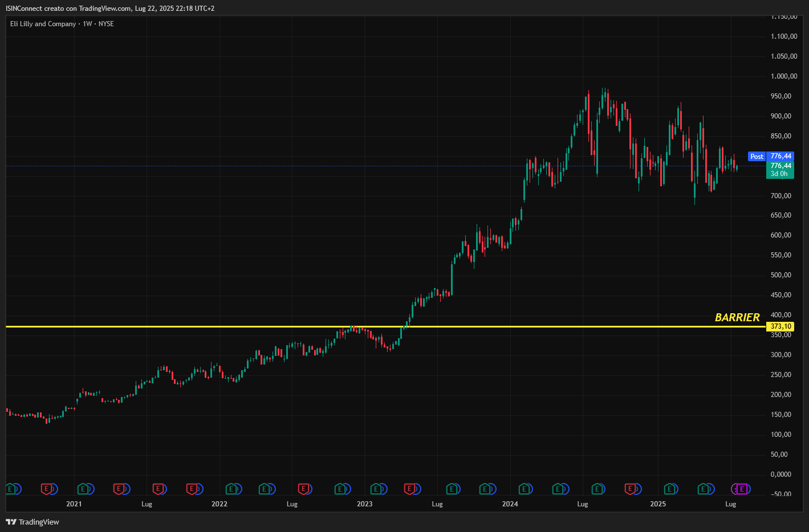The height and width of the screenshot is (532, 809).
Task: Open the red earnings marker for October 2024
Action: [x=630, y=489]
